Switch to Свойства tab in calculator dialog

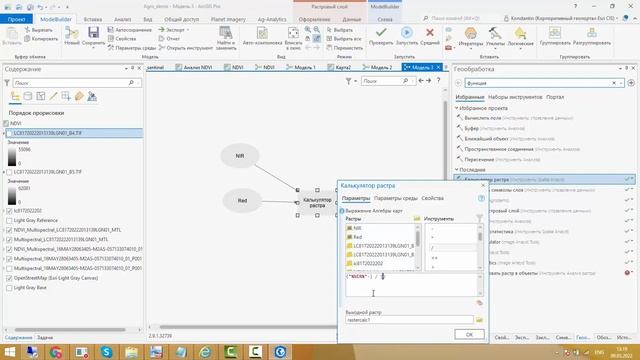433,198
